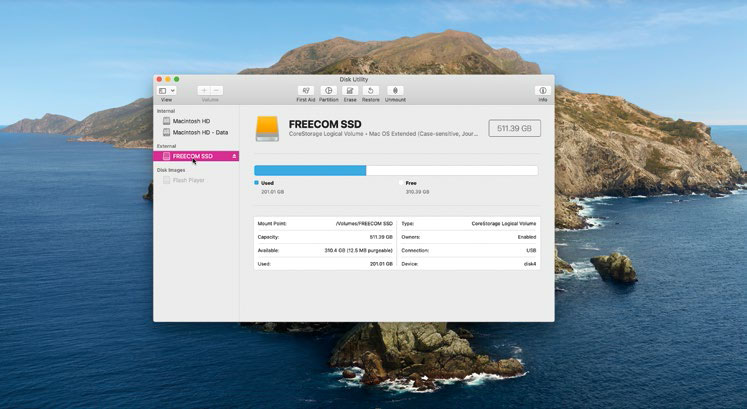Click the Mount Point value /Volumes/FREECOM SSD
The image size is (747, 409).
coord(364,223)
